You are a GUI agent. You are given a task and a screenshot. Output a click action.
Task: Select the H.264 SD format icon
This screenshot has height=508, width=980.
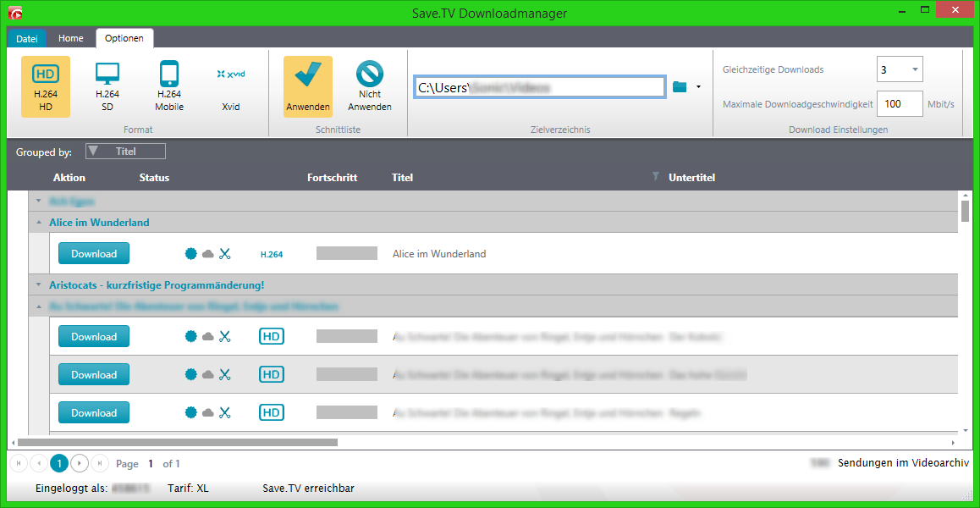tap(107, 86)
